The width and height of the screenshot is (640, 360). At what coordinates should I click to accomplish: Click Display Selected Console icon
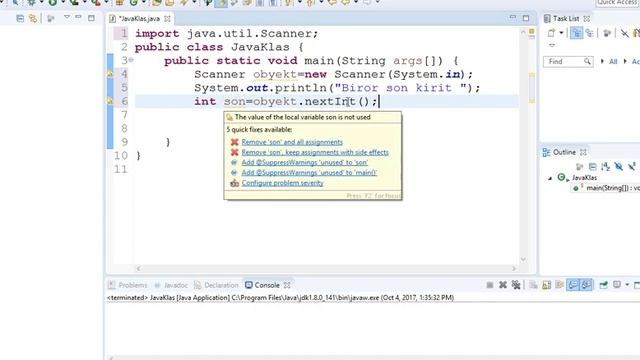tap(617, 284)
